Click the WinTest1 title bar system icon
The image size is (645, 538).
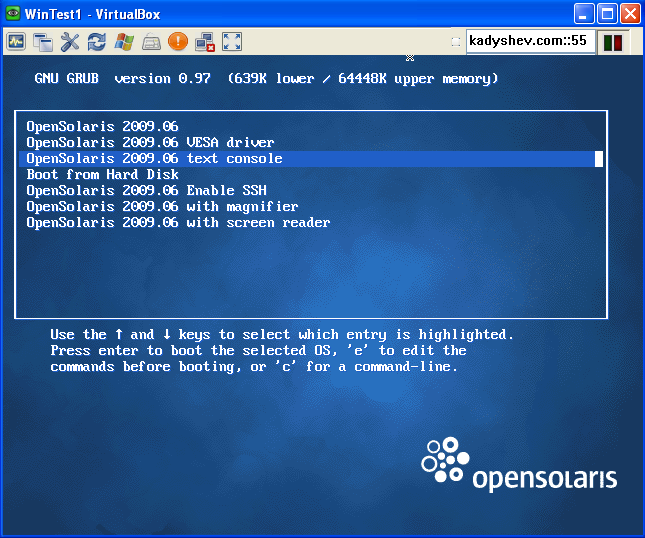tap(13, 14)
